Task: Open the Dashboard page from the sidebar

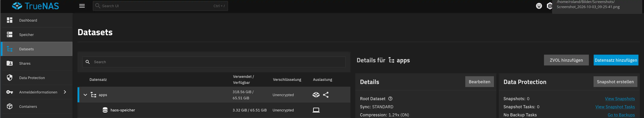Action: pos(37,20)
